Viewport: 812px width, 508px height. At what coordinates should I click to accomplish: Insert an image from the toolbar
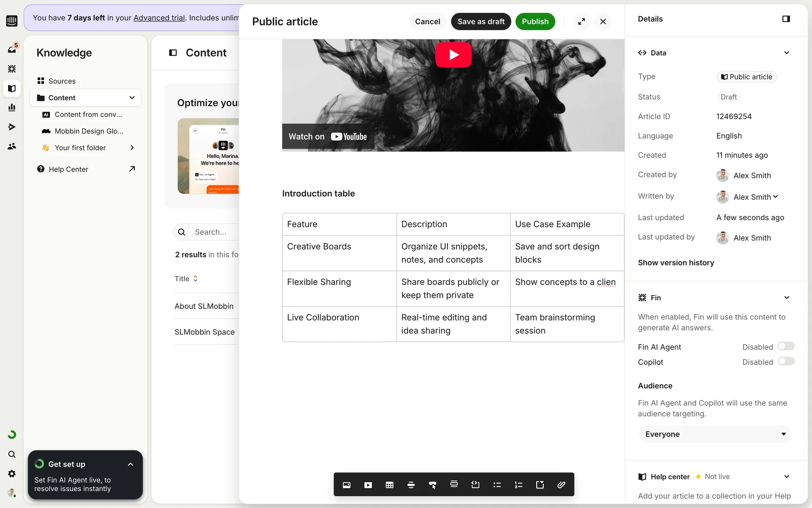(x=346, y=485)
